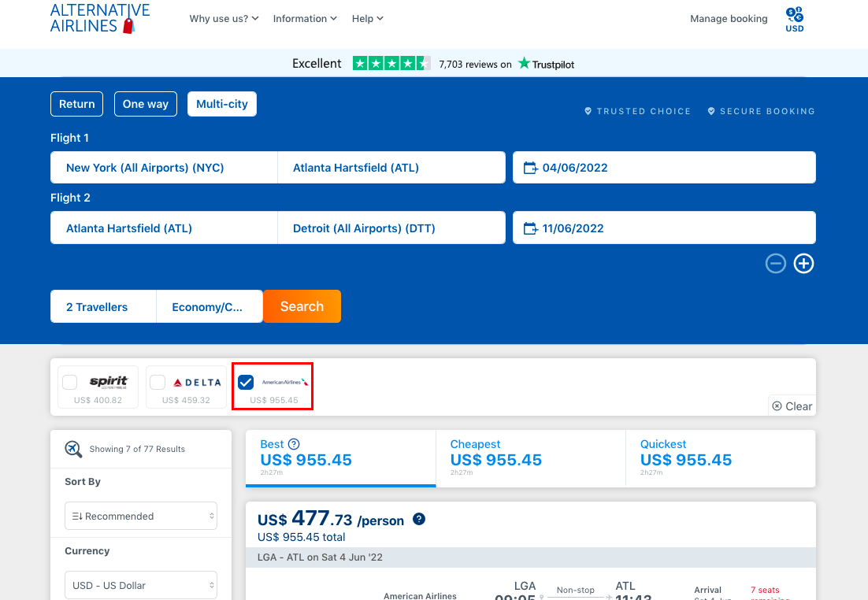Click the Flight 1 label
The height and width of the screenshot is (600, 868).
(69, 138)
